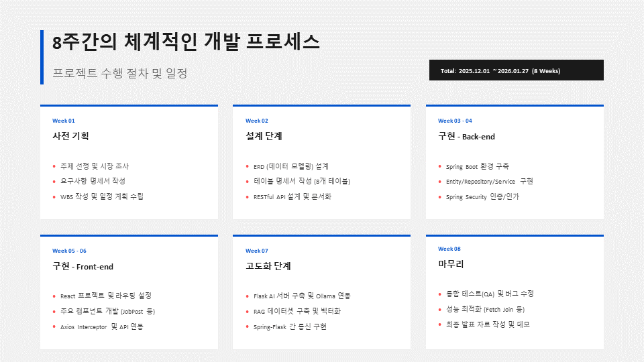Viewport: 644px width, 362px height.
Task: Click bullet 'Entity/Repository/Service 구현'
Action: click(x=490, y=181)
